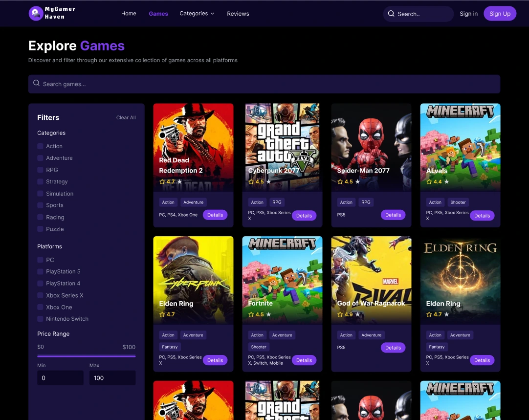The image size is (529, 420).
Task: Click the Spider-Man 2077 title text
Action: [x=363, y=170]
